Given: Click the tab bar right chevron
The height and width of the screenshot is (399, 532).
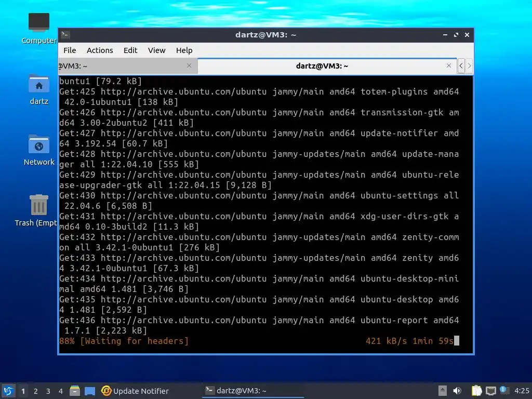Looking at the screenshot, I should point(469,66).
